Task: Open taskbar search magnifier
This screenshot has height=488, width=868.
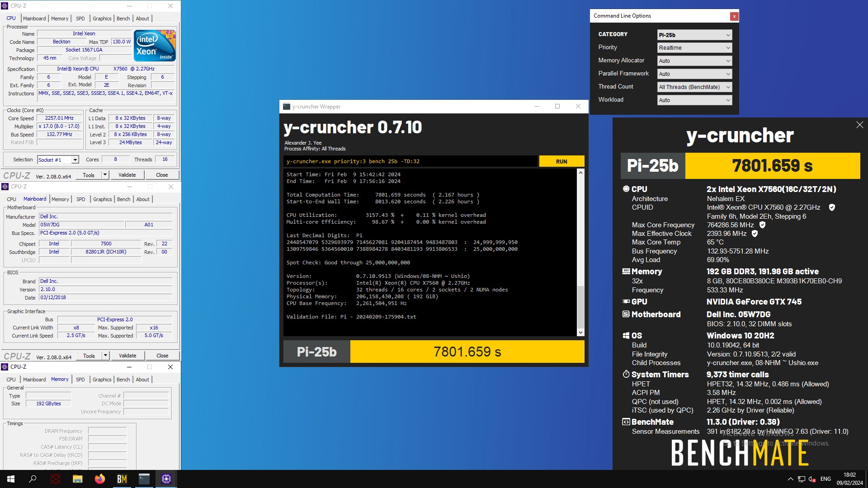Action: click(33, 479)
